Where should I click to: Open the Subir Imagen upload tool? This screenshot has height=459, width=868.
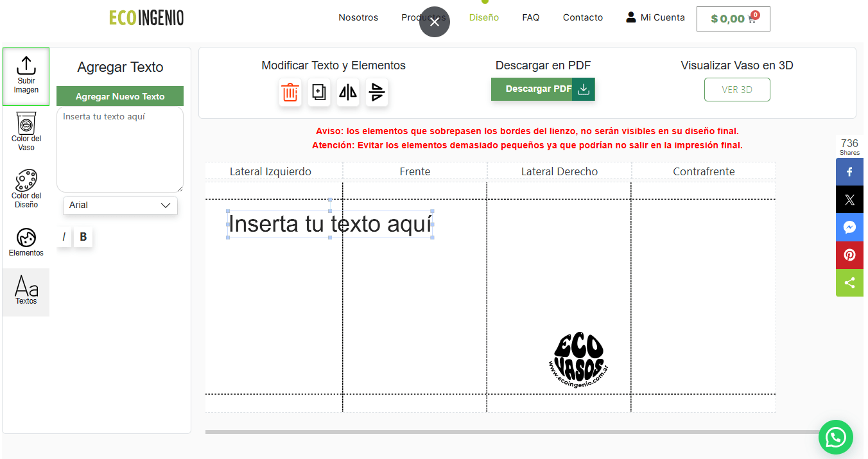26,76
